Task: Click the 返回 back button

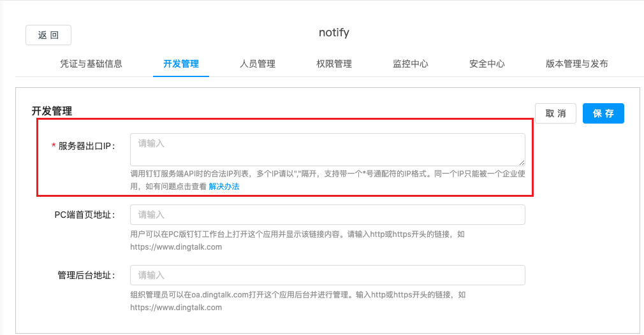Action: click(x=48, y=35)
